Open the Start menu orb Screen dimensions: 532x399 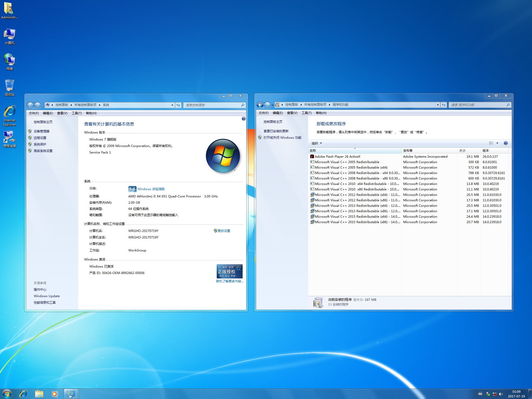coord(7,394)
